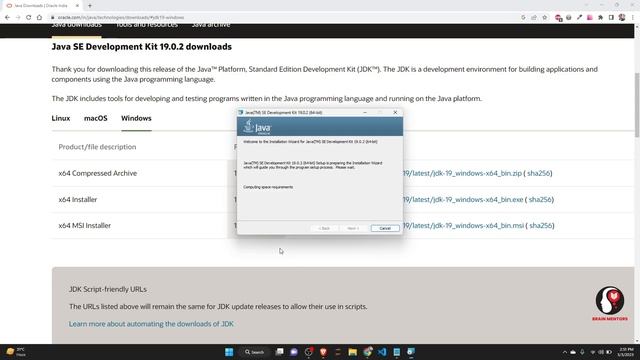640x360 pixels.
Task: Click the microphone tray icon
Action: (x=582, y=352)
